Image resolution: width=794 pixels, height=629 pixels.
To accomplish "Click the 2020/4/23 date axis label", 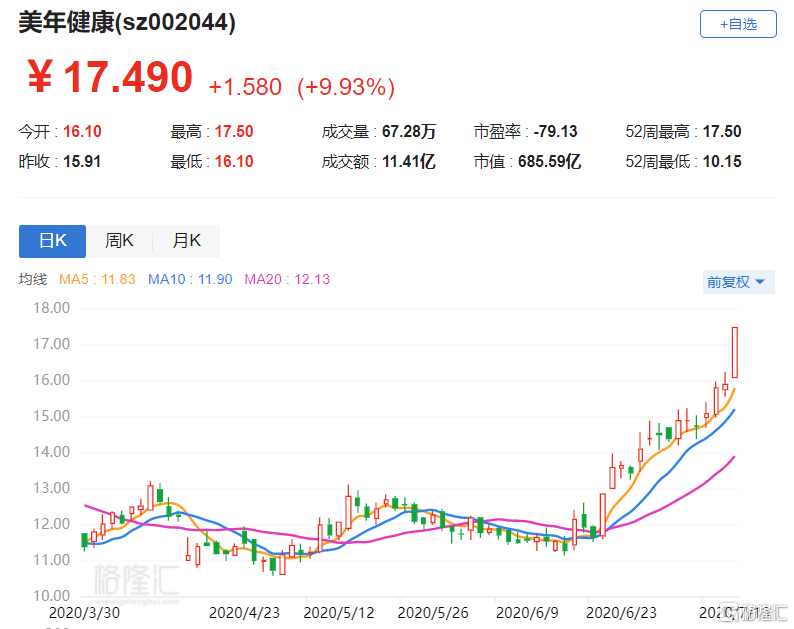I will [244, 613].
